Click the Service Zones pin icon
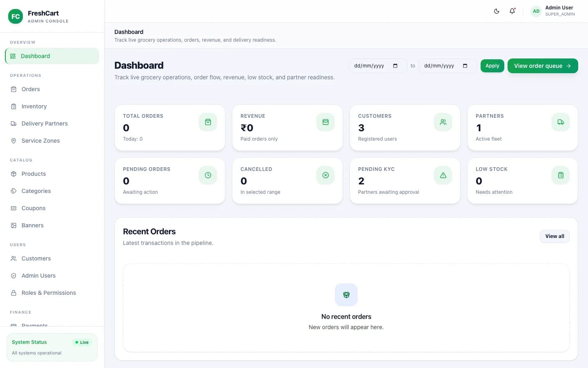 [13, 141]
